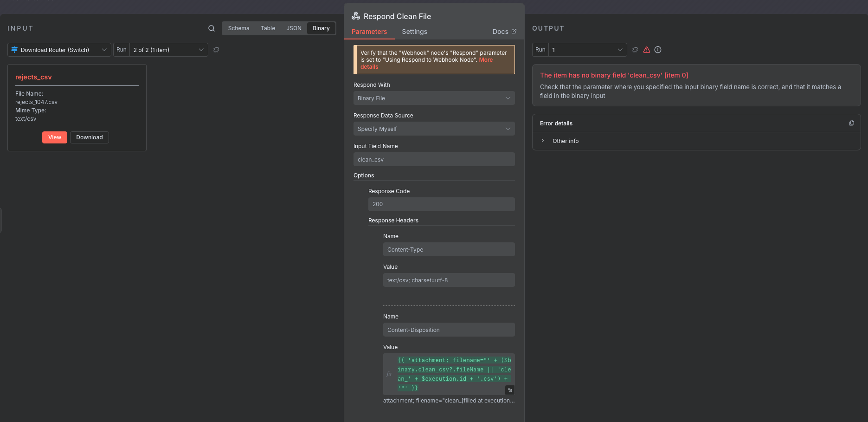Open the Respond With dropdown

pos(434,98)
